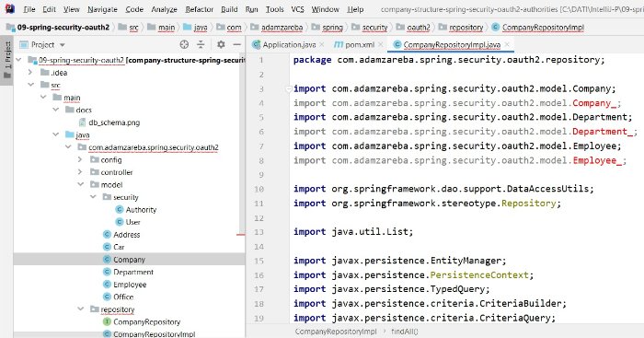This screenshot has height=338, width=644.
Task: Hide the Project tool window
Action: [x=237, y=44]
